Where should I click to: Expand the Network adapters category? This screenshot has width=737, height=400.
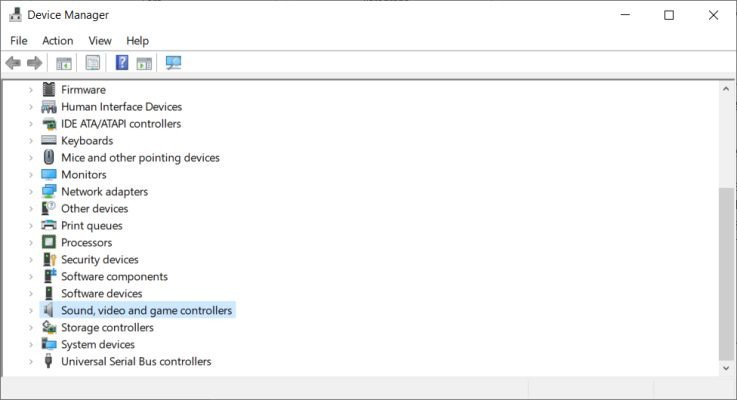31,192
